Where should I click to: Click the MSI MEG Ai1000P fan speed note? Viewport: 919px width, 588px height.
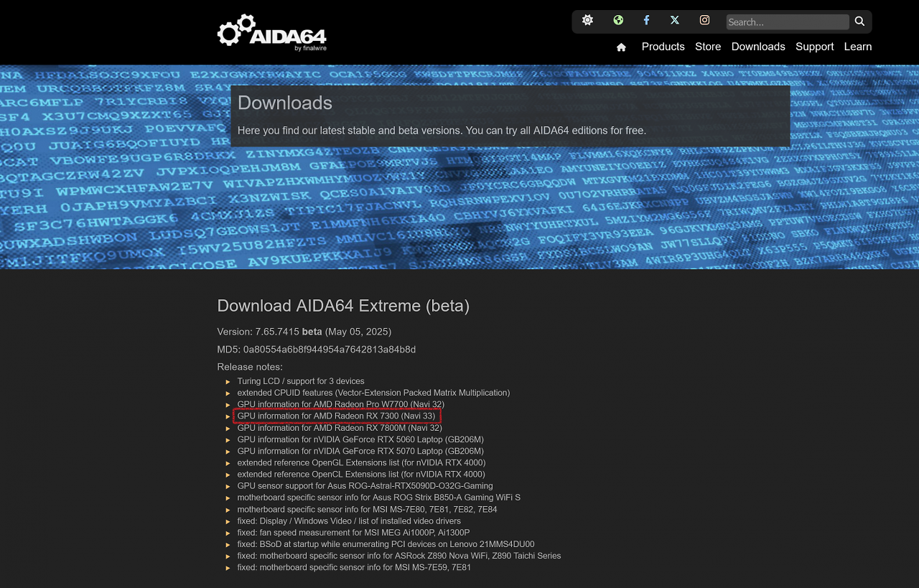coord(353,533)
